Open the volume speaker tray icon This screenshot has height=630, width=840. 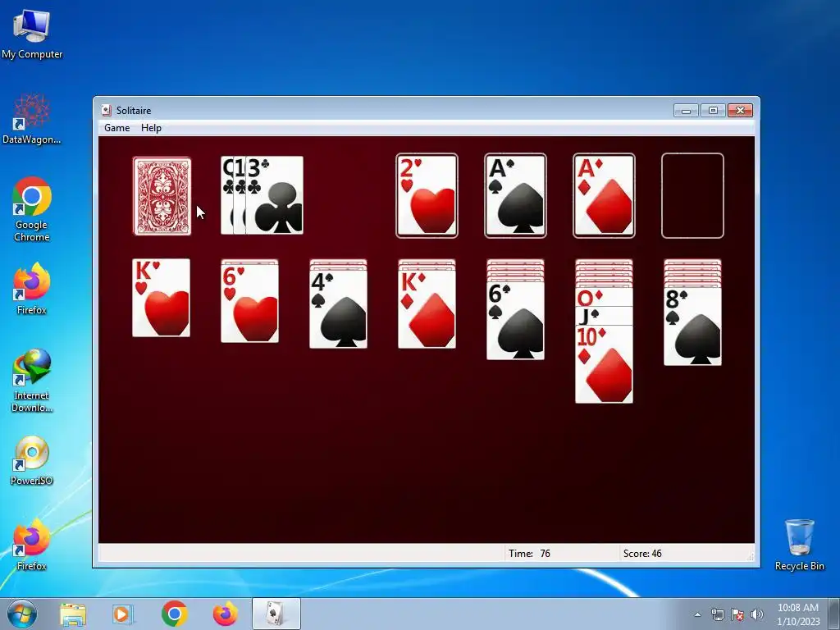click(x=756, y=614)
